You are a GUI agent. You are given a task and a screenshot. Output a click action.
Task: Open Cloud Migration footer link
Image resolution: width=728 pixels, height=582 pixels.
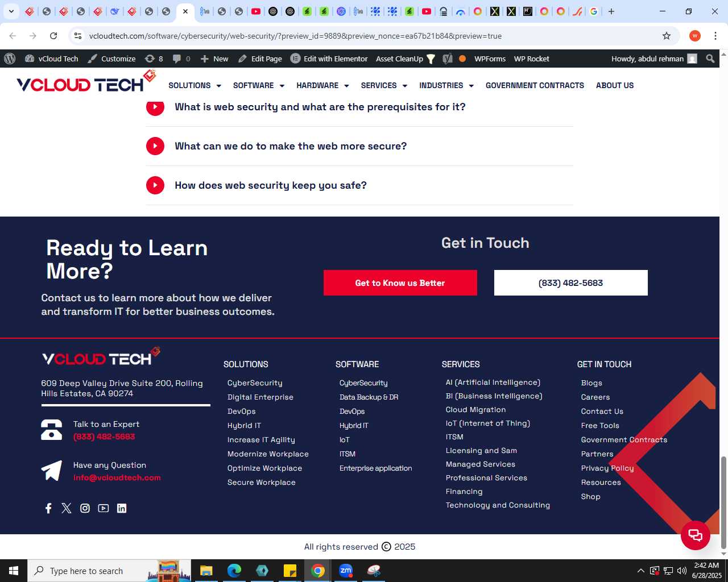pos(476,410)
